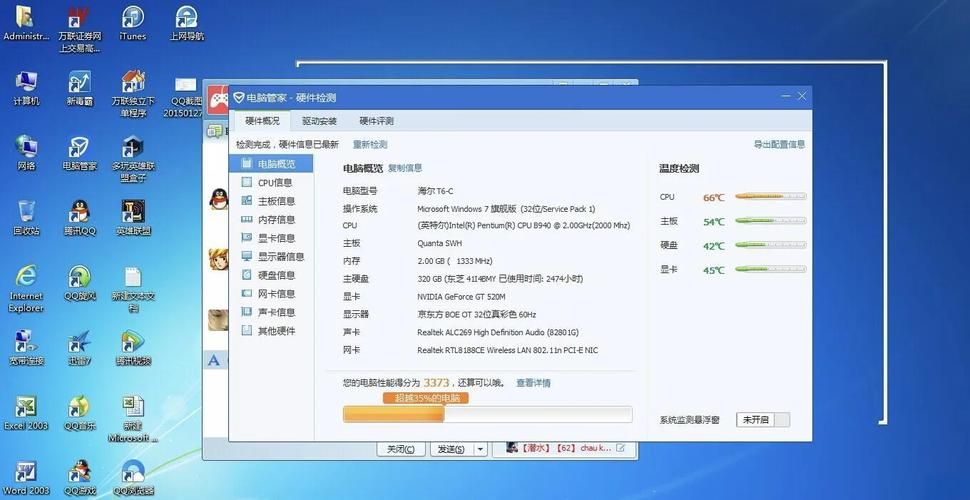Click the Quanta SWH motherboard text
The height and width of the screenshot is (500, 970).
click(x=439, y=244)
